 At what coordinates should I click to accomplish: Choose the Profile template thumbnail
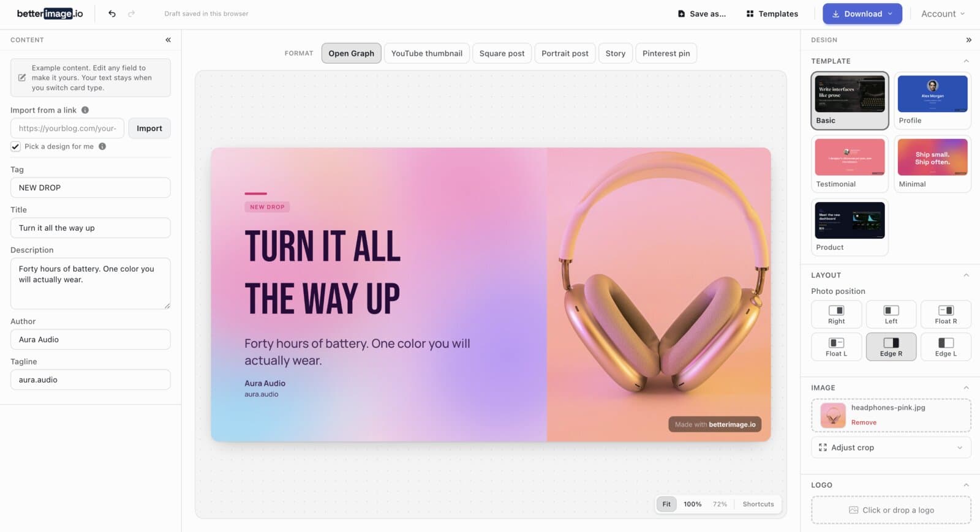tap(932, 100)
